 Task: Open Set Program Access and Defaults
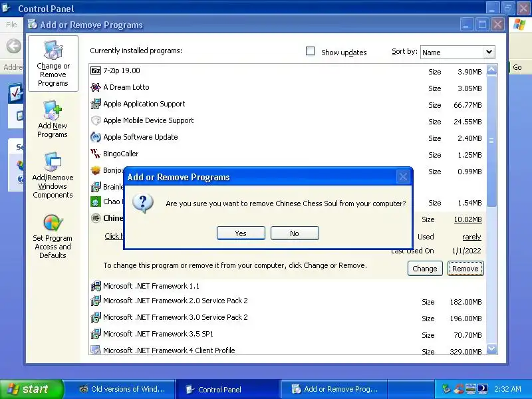tap(53, 237)
